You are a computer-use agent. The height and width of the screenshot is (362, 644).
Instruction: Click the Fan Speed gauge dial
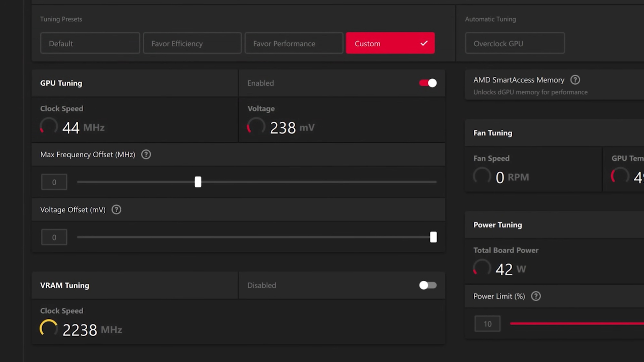tap(482, 176)
